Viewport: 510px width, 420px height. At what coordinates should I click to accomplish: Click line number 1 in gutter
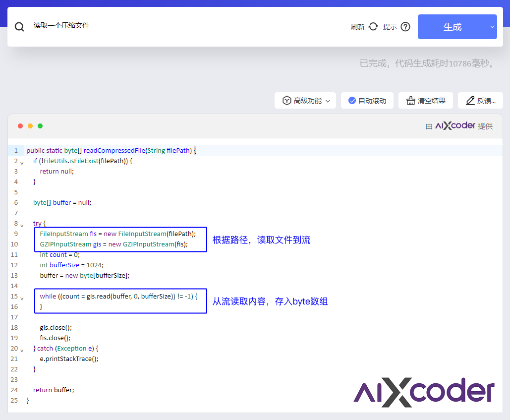[x=16, y=150]
